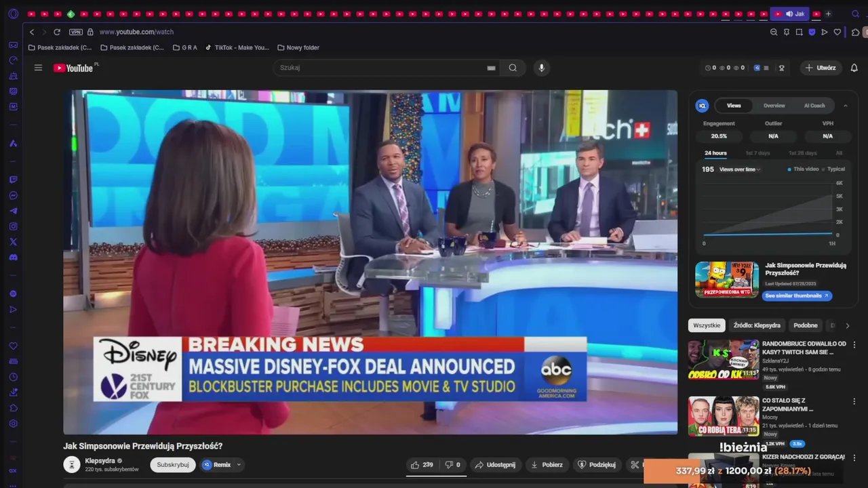Screen dimensions: 868x488
Task: Open Discord in the Opera GX sidebar
Action: tap(13, 258)
